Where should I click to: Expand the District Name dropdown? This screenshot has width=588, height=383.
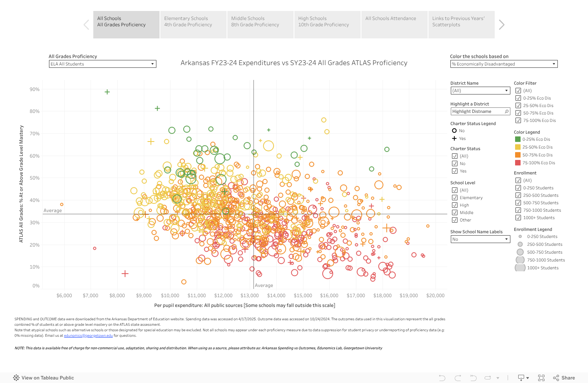[x=480, y=91]
